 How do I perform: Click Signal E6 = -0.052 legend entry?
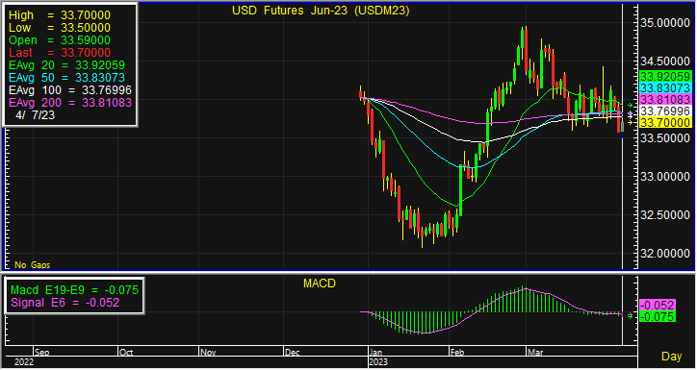65,302
